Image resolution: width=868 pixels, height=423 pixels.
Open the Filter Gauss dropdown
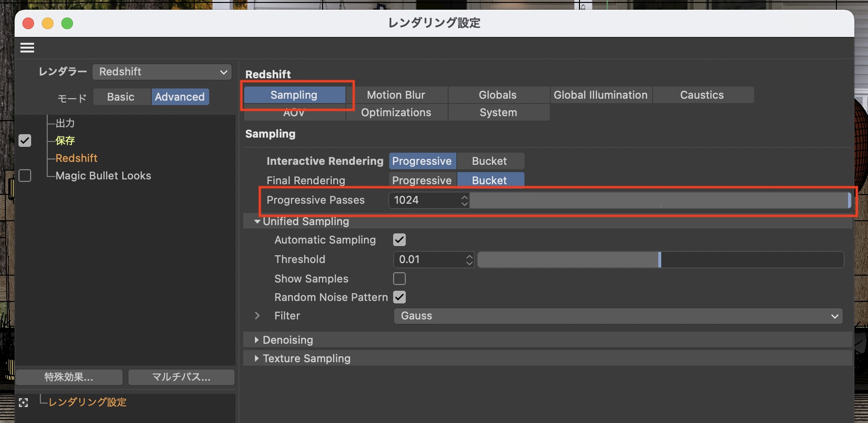point(618,316)
